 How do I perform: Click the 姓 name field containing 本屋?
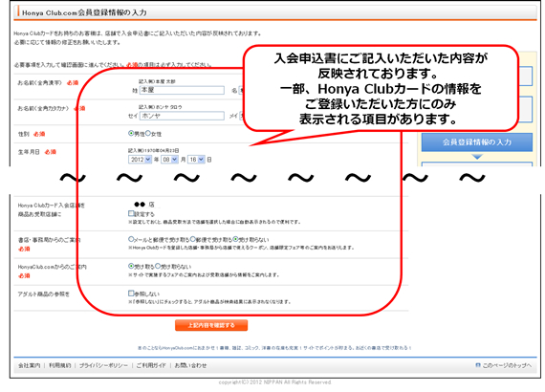pyautogui.click(x=182, y=90)
